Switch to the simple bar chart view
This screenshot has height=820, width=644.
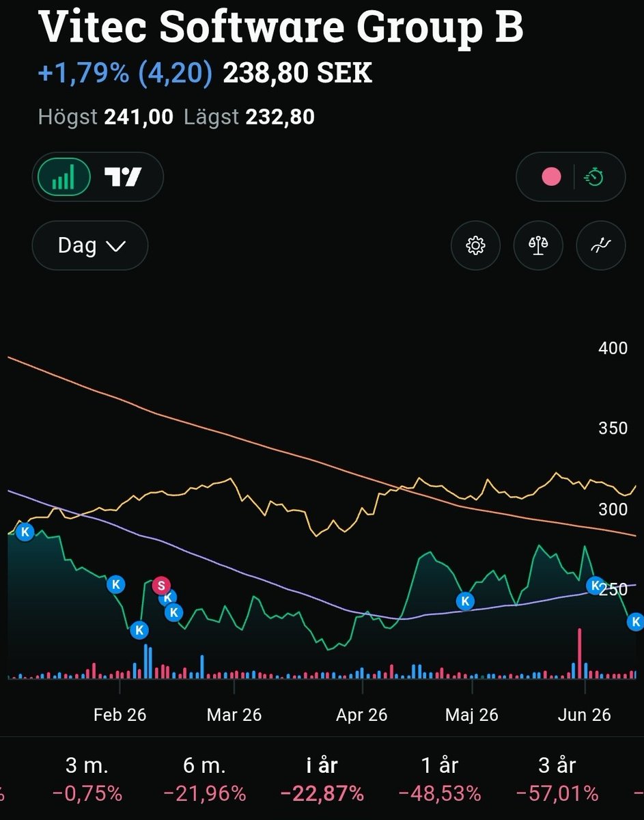[x=64, y=177]
